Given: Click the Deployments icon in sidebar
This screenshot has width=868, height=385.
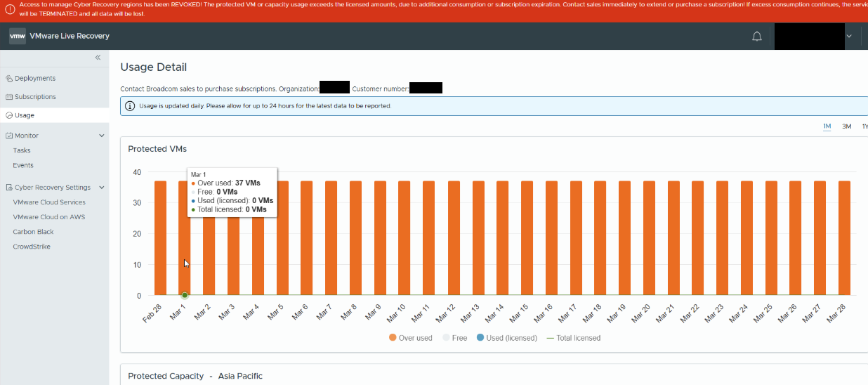Looking at the screenshot, I should [9, 79].
